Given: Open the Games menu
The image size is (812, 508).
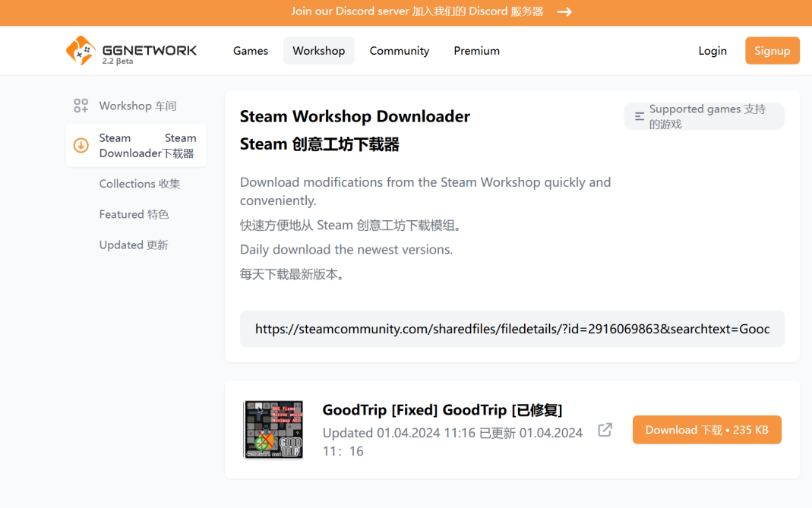Looking at the screenshot, I should [251, 51].
